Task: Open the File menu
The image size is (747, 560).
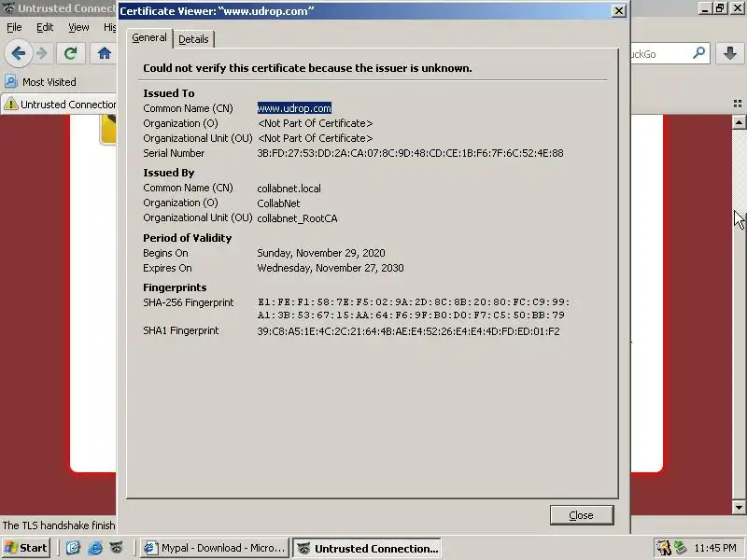Action: (x=14, y=27)
